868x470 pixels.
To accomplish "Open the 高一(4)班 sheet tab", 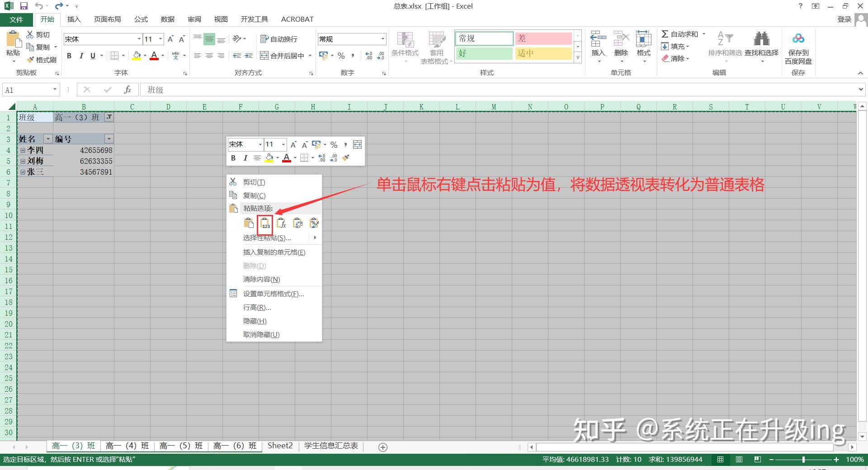I will tap(127, 446).
